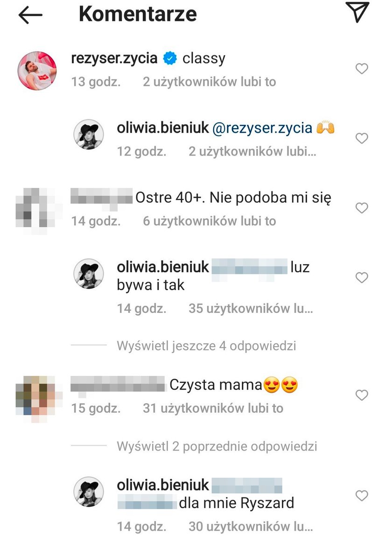Open oliwia.bieniuk username in 'luz' reply
The width and height of the screenshot is (392, 543).
click(x=163, y=267)
